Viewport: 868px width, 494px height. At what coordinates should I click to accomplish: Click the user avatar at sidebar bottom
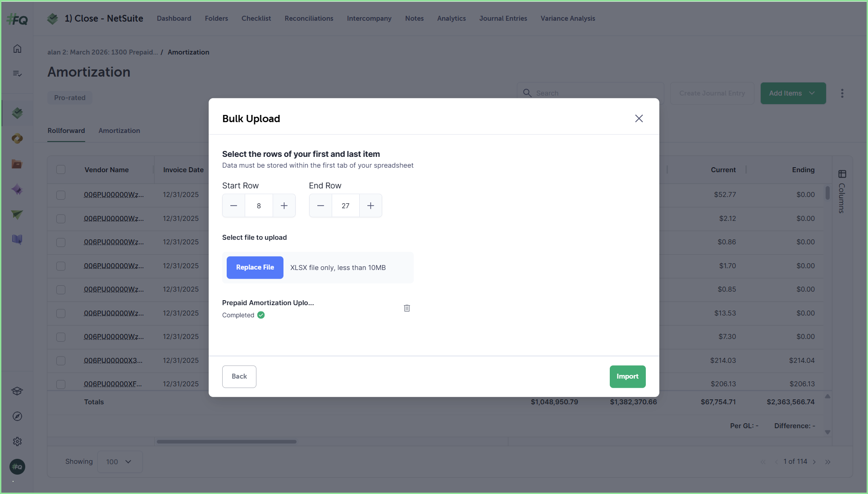pyautogui.click(x=17, y=467)
